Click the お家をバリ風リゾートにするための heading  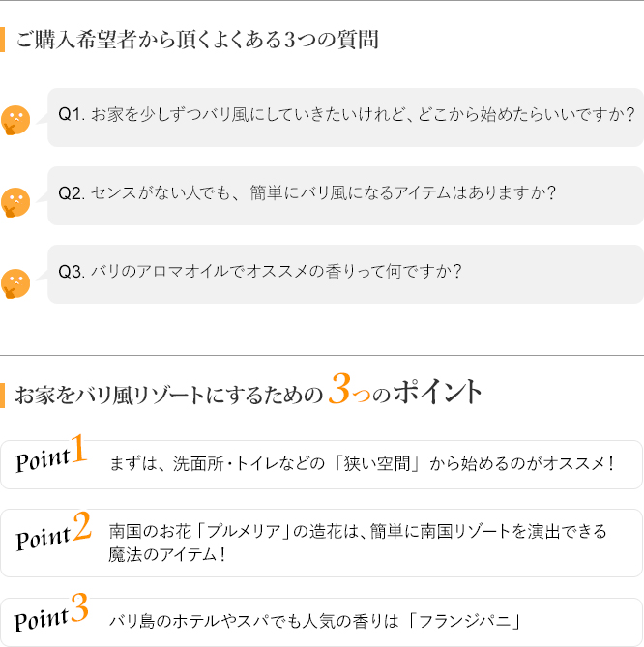point(168,395)
